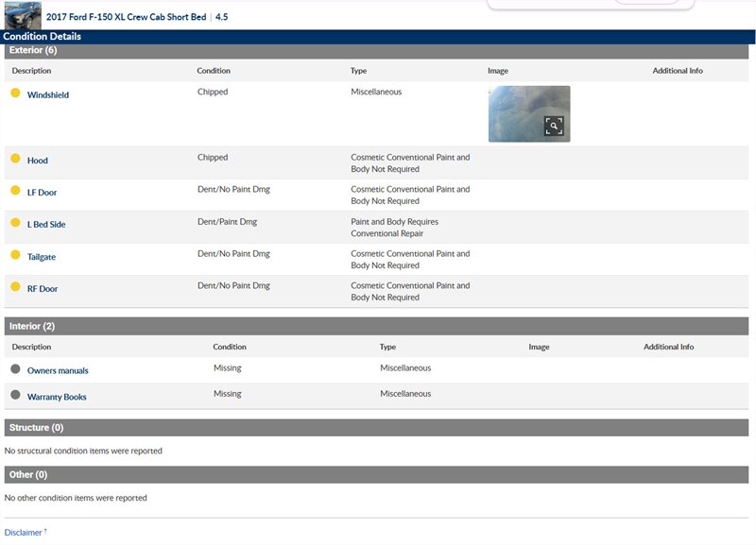Click Interior Description column header
This screenshot has width=756, height=545.
click(x=31, y=347)
